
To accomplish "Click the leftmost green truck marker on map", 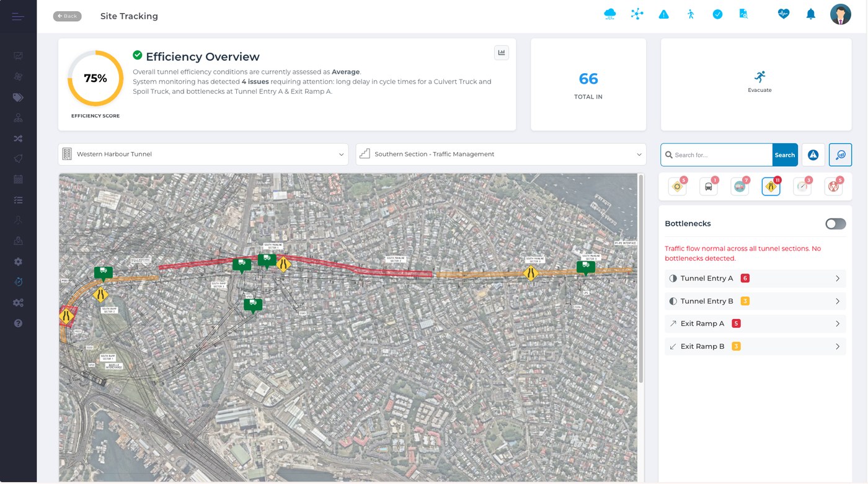I will [x=104, y=273].
